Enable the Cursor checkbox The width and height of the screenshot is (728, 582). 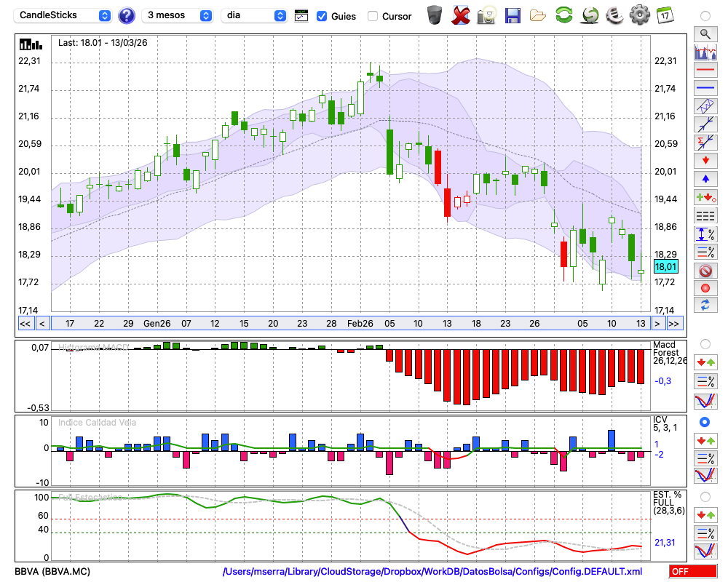tap(373, 16)
